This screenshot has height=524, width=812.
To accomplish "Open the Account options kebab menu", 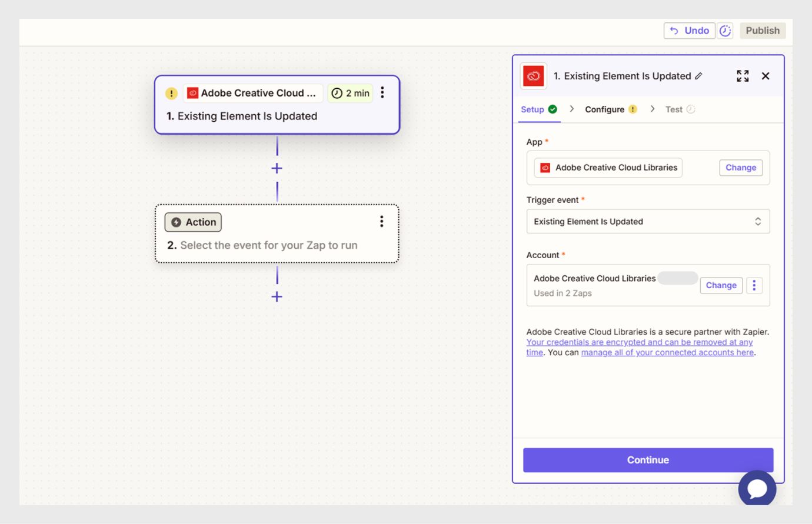I will pos(754,285).
